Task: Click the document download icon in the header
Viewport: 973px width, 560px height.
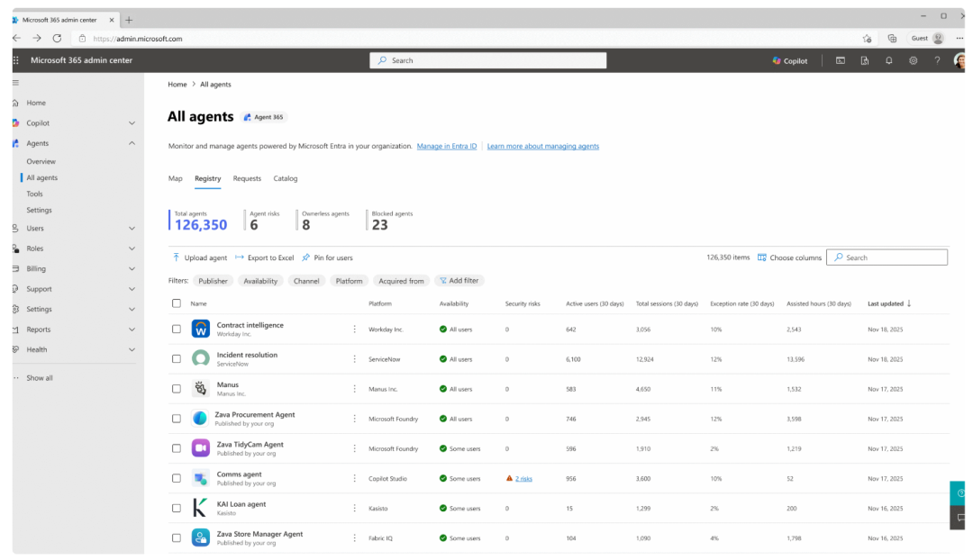Action: 864,61
